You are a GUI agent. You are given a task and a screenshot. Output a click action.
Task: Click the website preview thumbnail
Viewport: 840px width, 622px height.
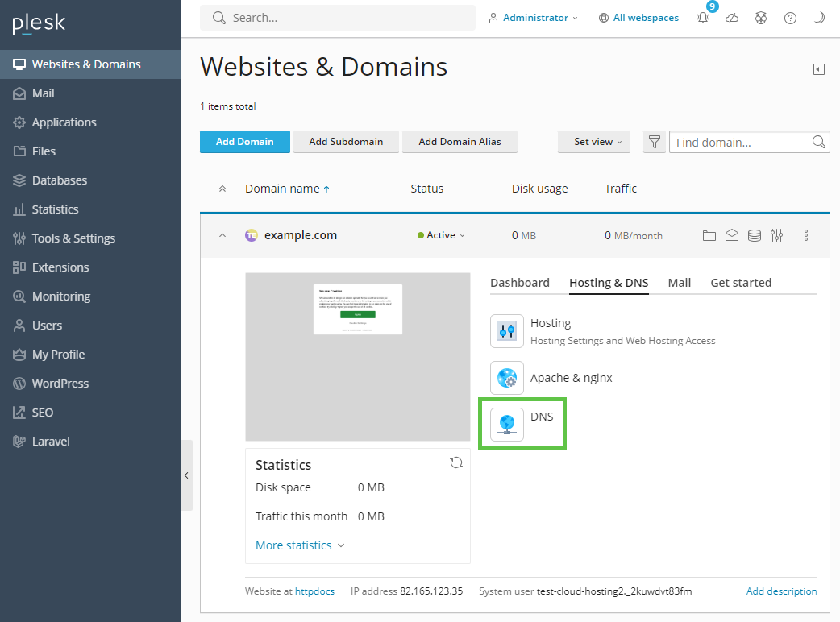(357, 356)
